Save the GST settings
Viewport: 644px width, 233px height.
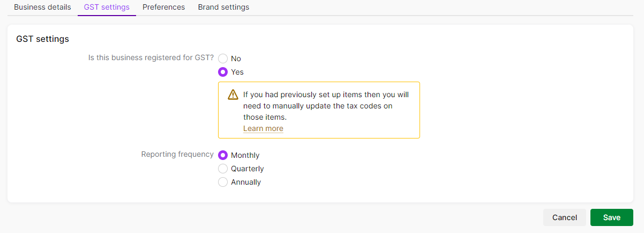(x=612, y=217)
